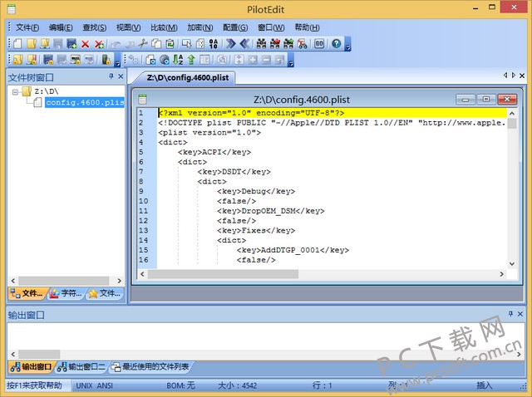Close the 文件树窗口 panel

point(121,76)
